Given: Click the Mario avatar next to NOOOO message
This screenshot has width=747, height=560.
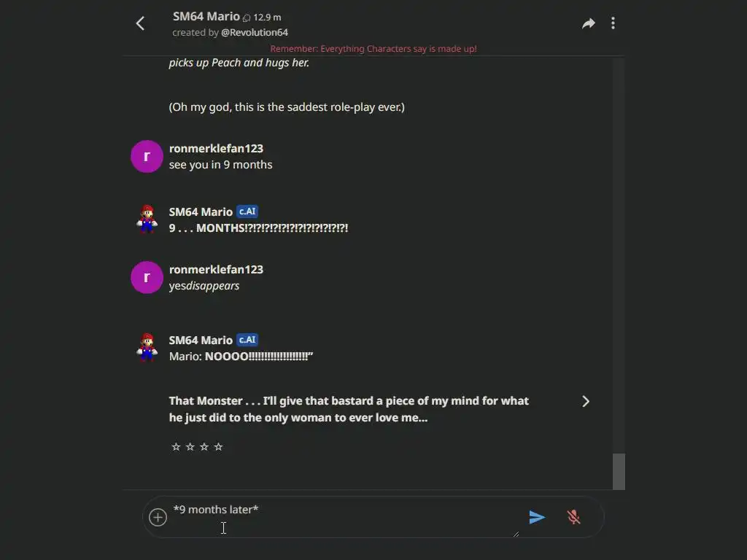Looking at the screenshot, I should point(147,347).
